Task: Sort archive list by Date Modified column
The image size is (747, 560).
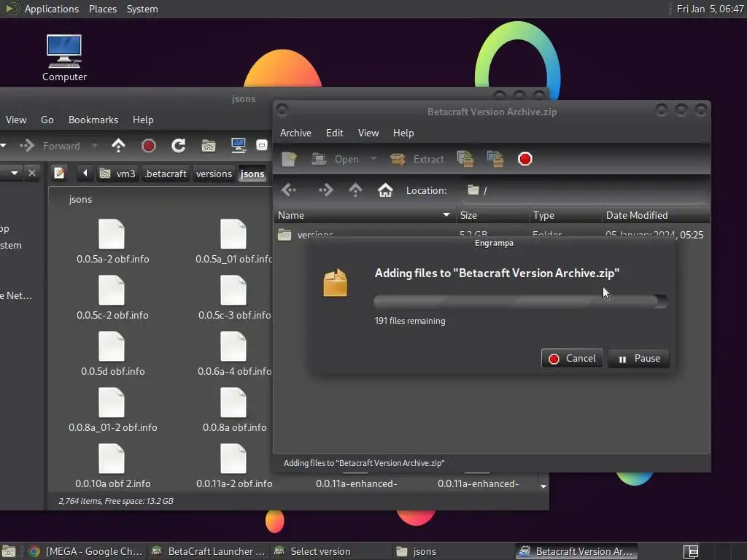Action: [x=656, y=215]
